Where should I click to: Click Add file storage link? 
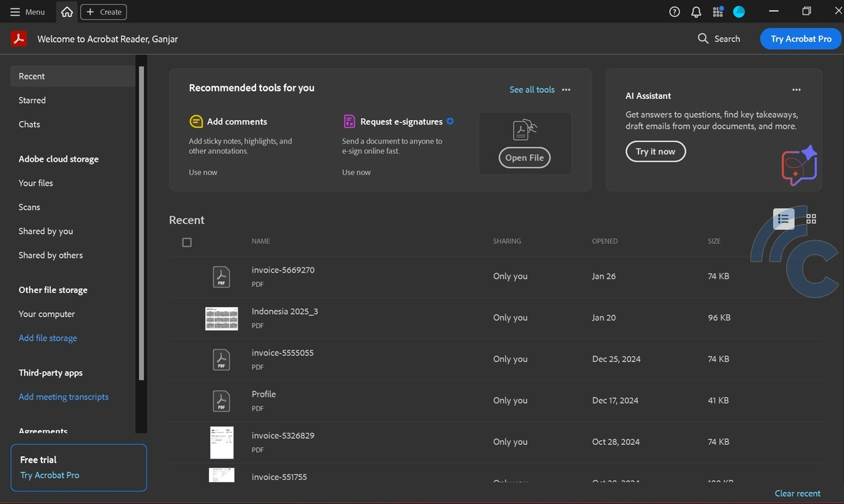(x=48, y=338)
